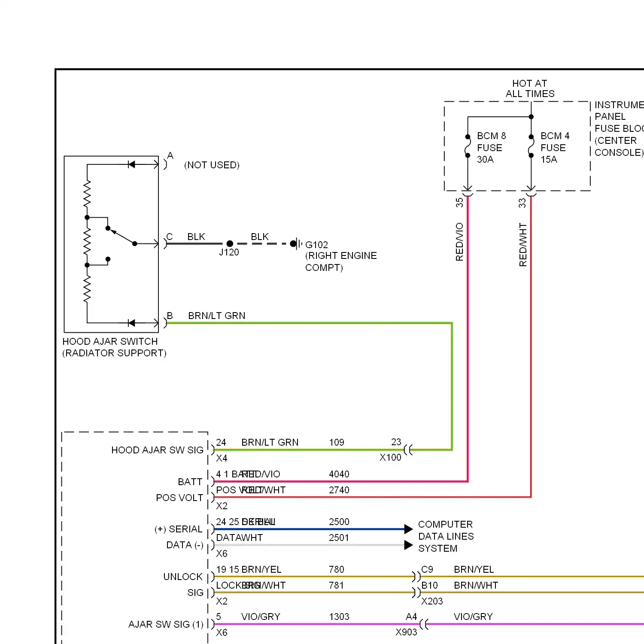Click the X100 connector label
This screenshot has height=644, width=644.
[x=390, y=458]
